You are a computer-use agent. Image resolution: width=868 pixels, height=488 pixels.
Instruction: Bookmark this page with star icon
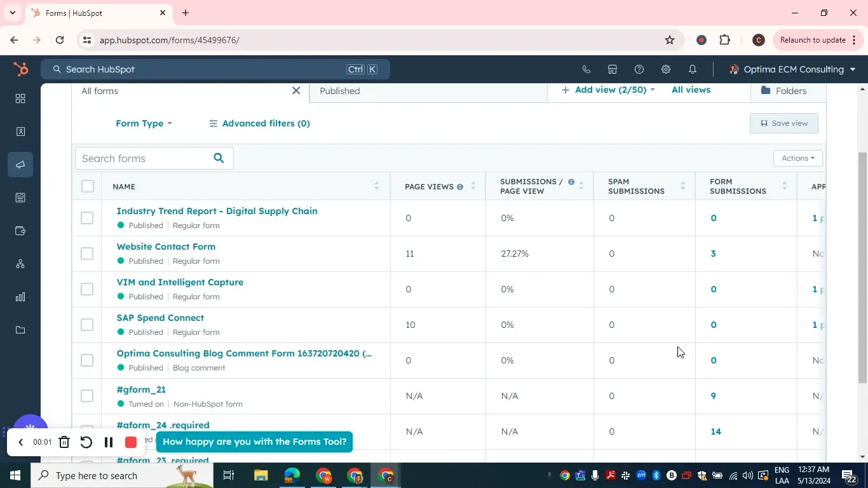pos(670,40)
